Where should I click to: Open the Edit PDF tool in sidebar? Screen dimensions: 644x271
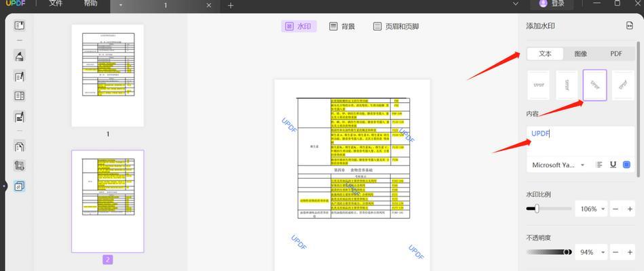pos(19,77)
